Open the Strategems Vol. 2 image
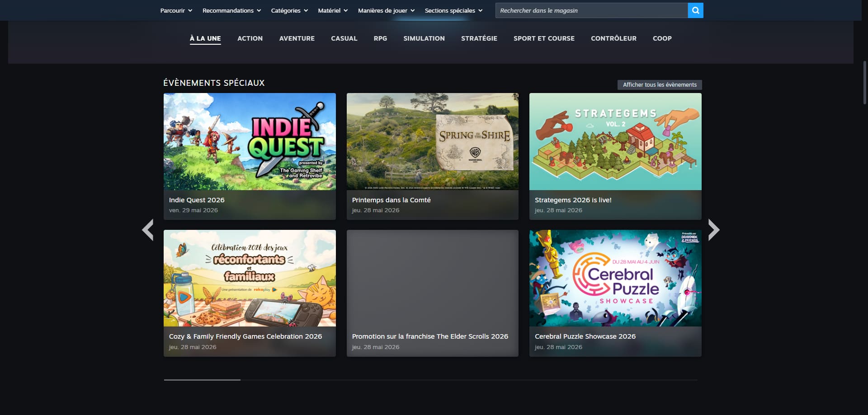This screenshot has width=868, height=415. 615,141
